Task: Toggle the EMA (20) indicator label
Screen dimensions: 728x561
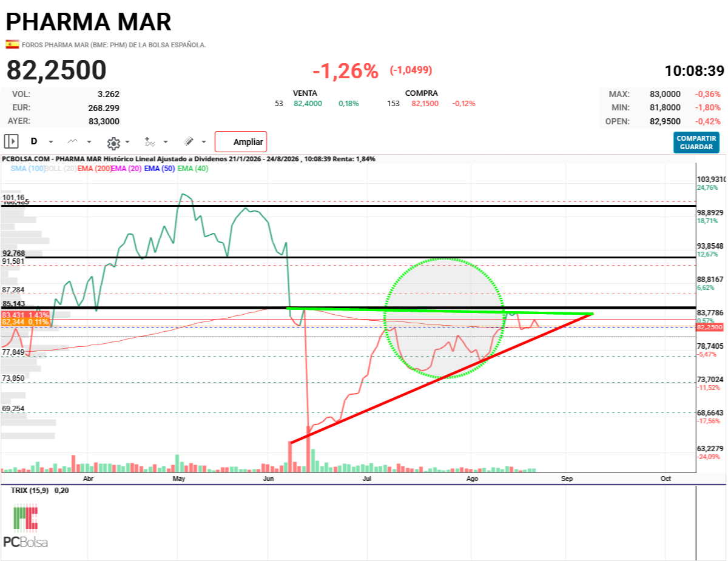Action: tap(127, 169)
